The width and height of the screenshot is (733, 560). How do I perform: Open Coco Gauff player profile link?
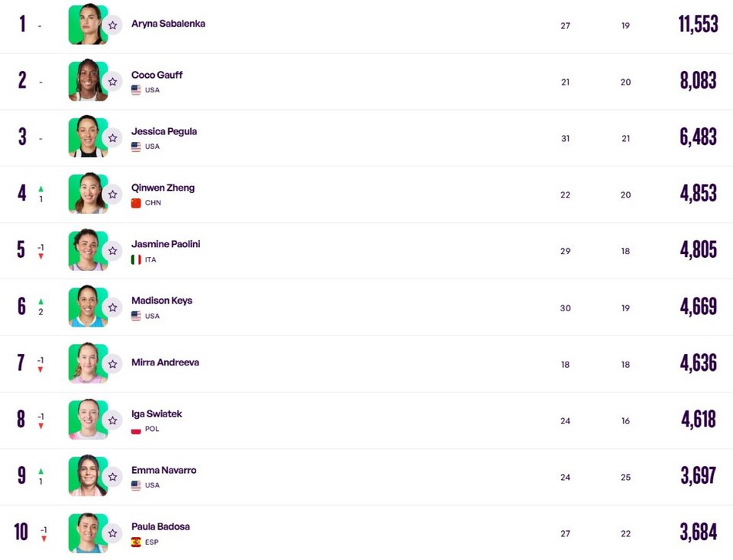coord(157,75)
